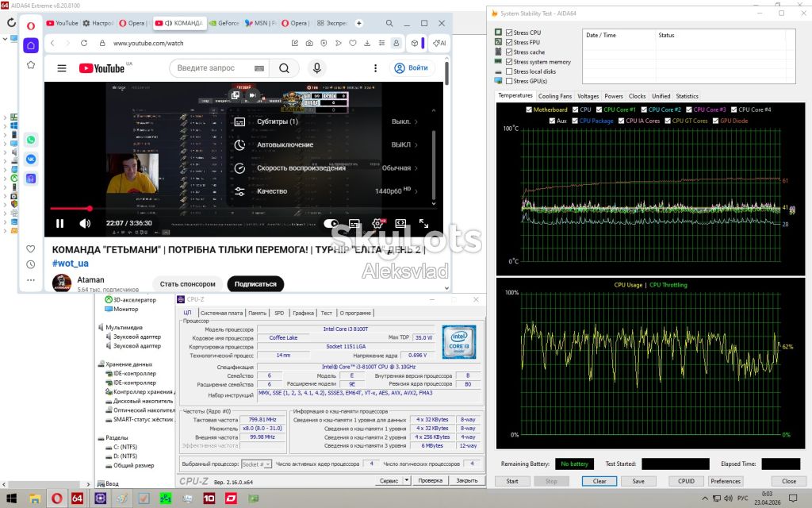Open the Opera AI button

tap(439, 43)
